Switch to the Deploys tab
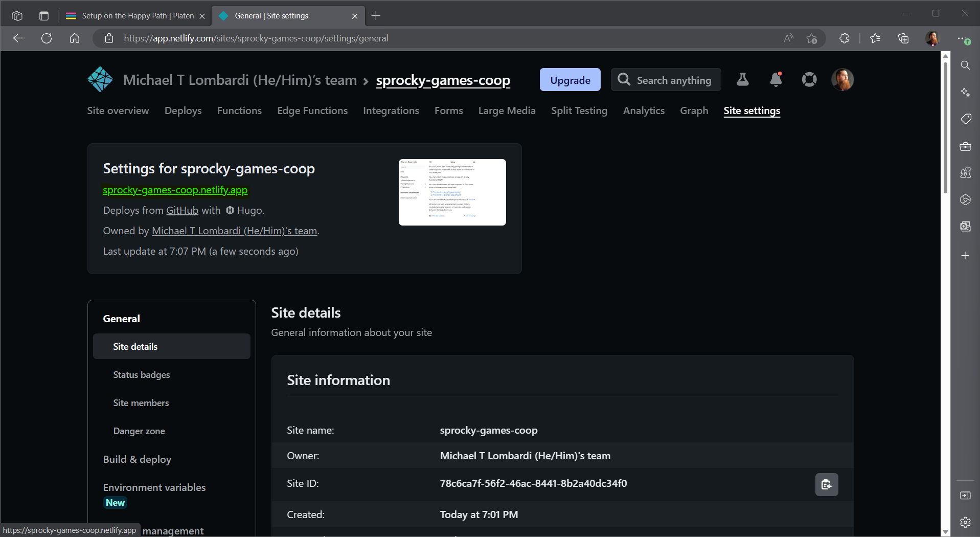The image size is (980, 537). tap(183, 110)
